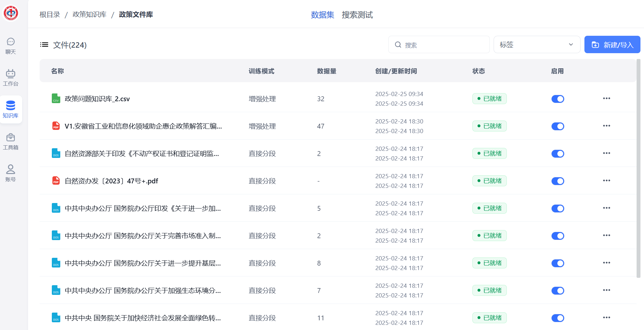Screen dimensions: 644x330
Task: Click PDF icon of V1.安徽省工业和信息化 file
Action: pyautogui.click(x=56, y=126)
